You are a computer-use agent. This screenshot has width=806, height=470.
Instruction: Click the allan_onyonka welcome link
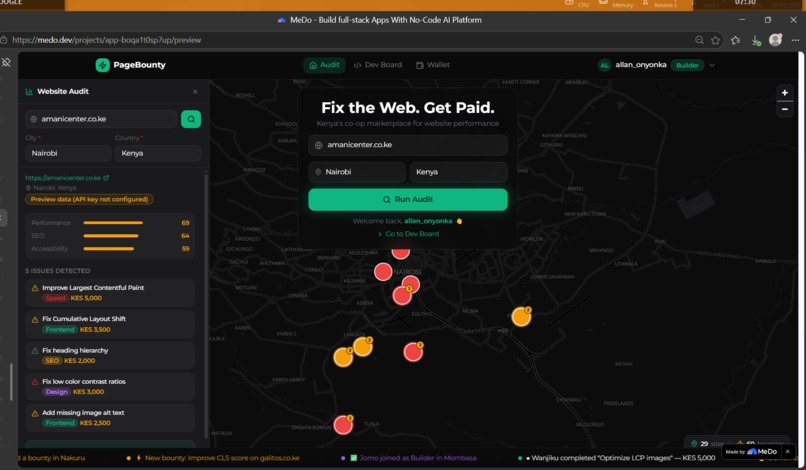428,221
